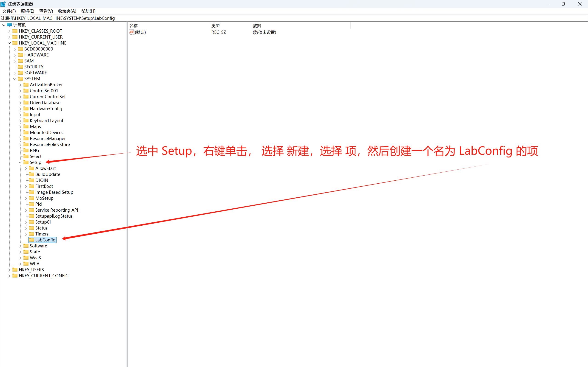Click the HKEY_USERS folder icon

pos(15,270)
